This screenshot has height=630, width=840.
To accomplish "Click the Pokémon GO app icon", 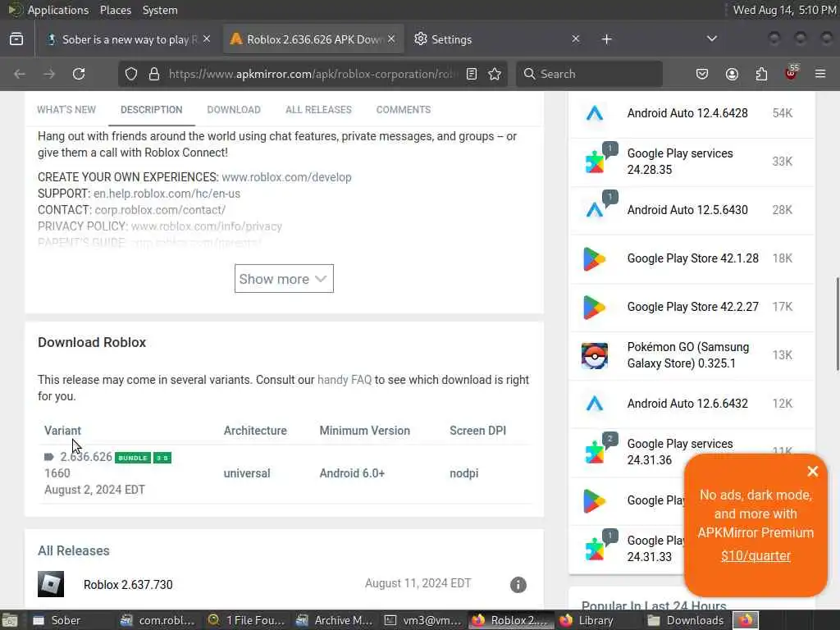I will pyautogui.click(x=595, y=356).
